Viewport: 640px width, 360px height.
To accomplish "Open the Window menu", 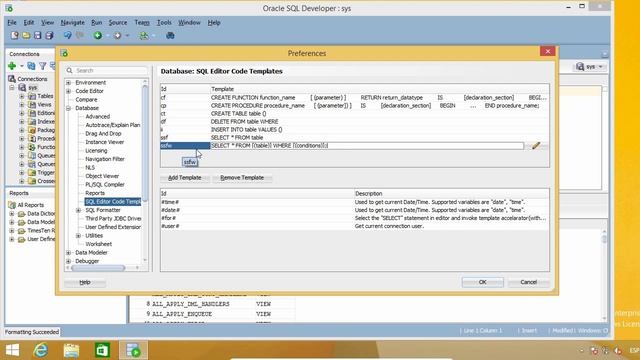I will tap(189, 22).
